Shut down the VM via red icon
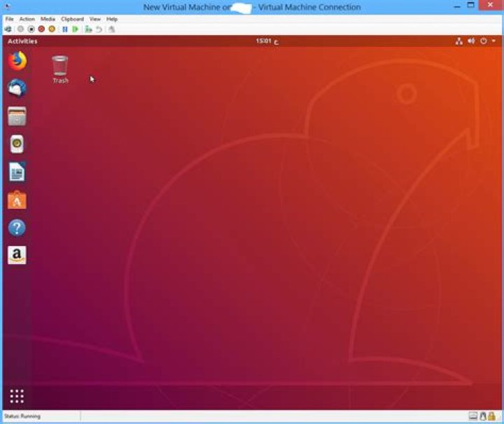 click(41, 29)
